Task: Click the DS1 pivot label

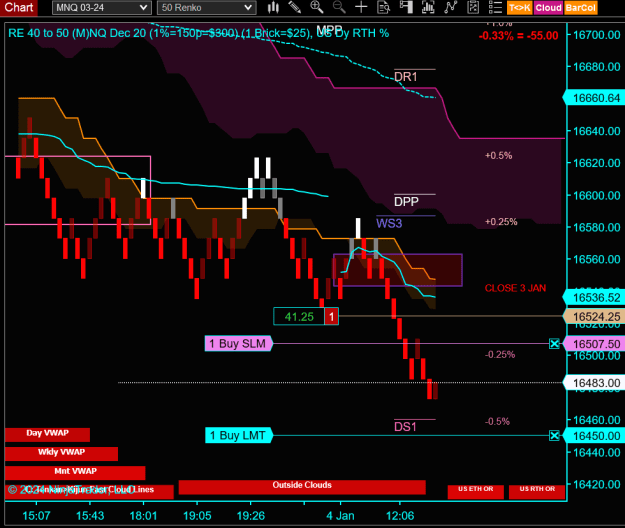Action: 405,427
